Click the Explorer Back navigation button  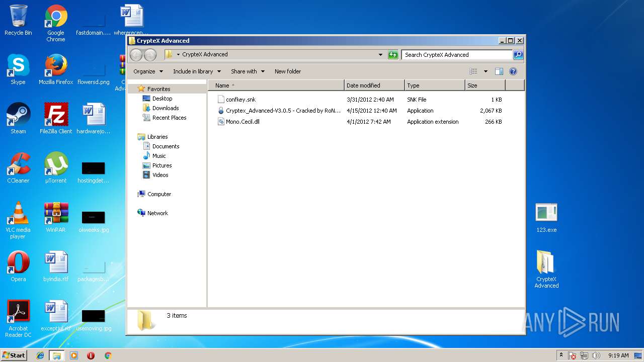pyautogui.click(x=136, y=55)
